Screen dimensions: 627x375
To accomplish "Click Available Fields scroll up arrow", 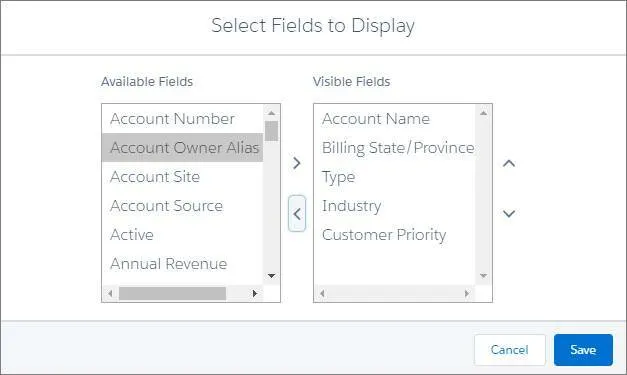I will point(272,113).
